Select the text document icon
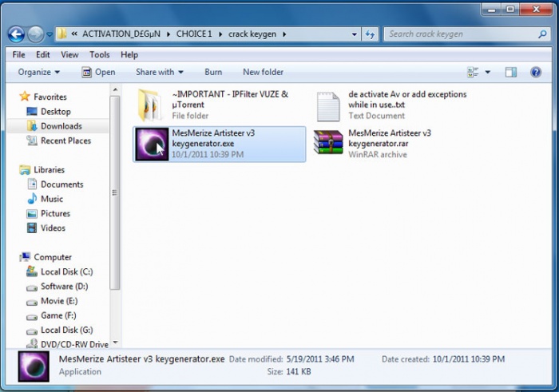The width and height of the screenshot is (559, 392). 328,106
